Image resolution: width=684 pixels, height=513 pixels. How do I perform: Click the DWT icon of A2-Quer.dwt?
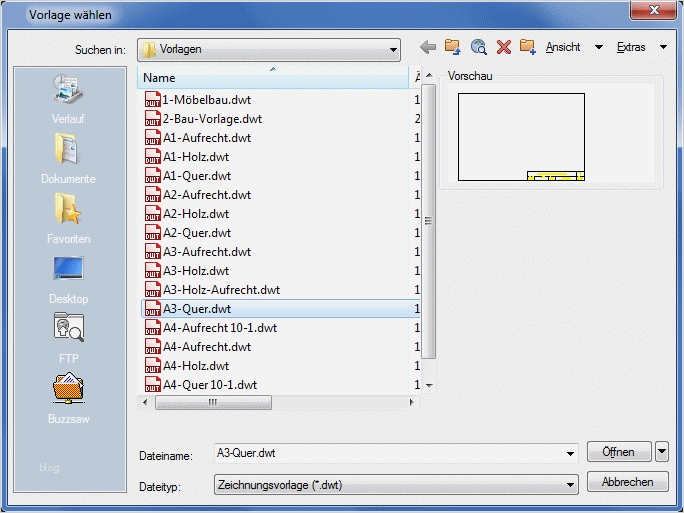pyautogui.click(x=153, y=232)
